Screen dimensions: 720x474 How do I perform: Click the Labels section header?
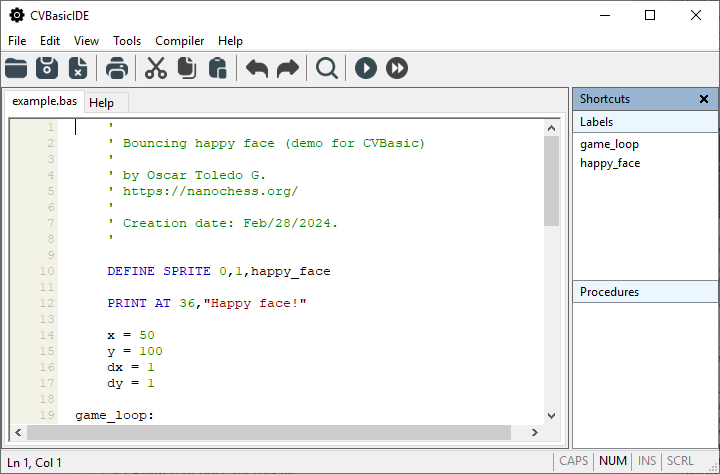tap(645, 122)
